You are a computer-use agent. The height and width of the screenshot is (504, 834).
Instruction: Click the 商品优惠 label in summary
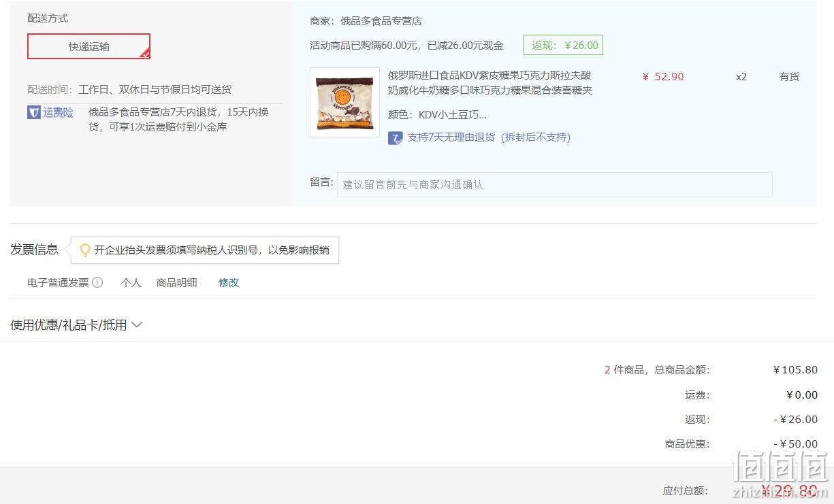pyautogui.click(x=687, y=444)
